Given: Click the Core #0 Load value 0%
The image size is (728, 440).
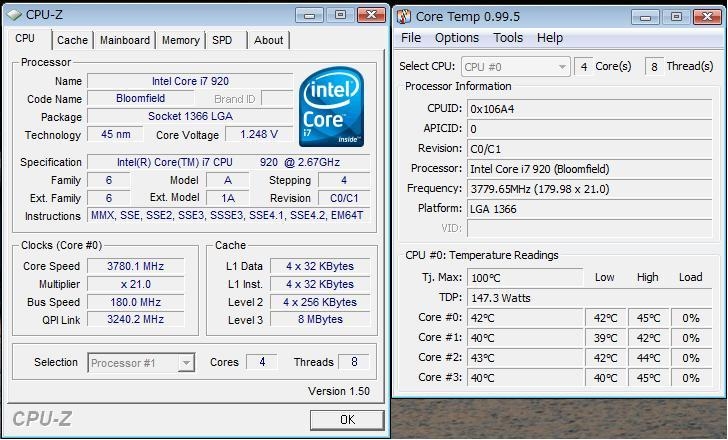Looking at the screenshot, I should point(691,318).
